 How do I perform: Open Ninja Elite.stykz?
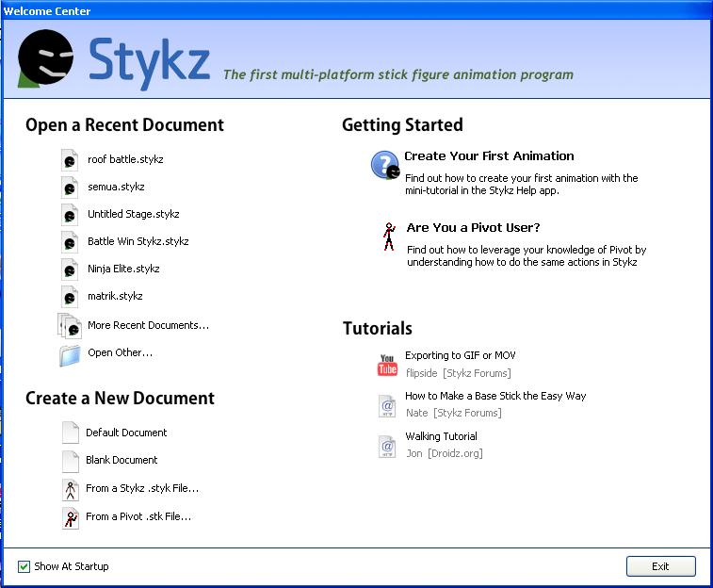click(x=123, y=269)
